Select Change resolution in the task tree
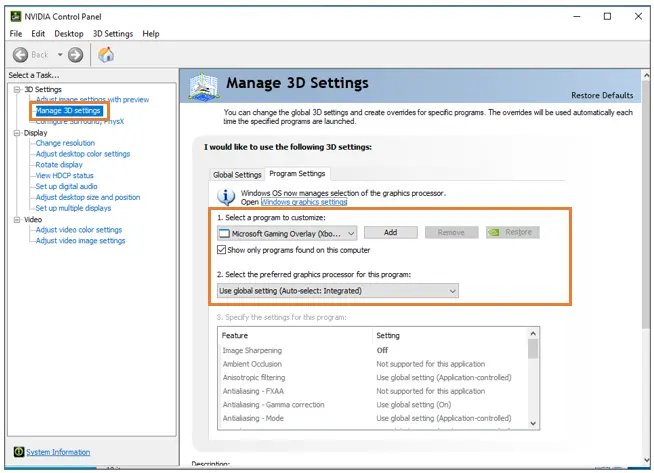The image size is (654, 473). [65, 143]
